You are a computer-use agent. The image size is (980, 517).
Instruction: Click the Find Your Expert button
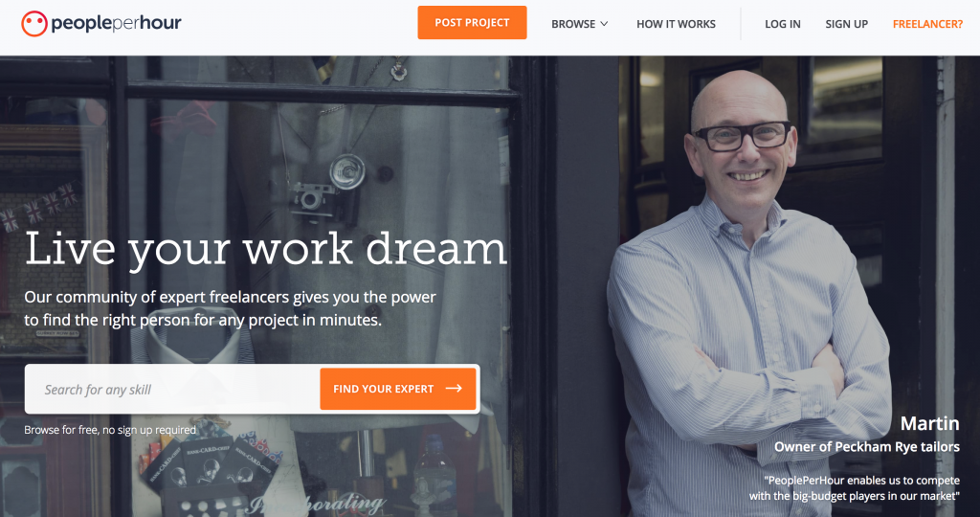click(398, 389)
